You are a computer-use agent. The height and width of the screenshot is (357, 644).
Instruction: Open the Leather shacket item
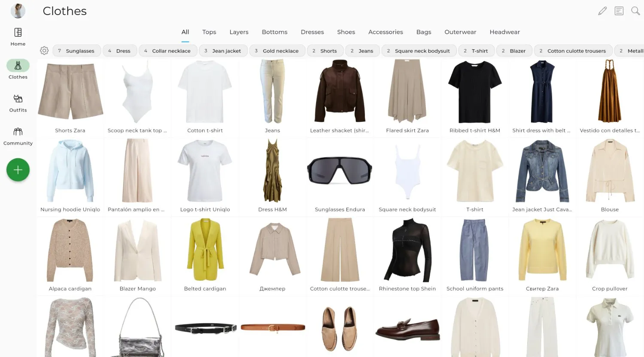coord(340,97)
